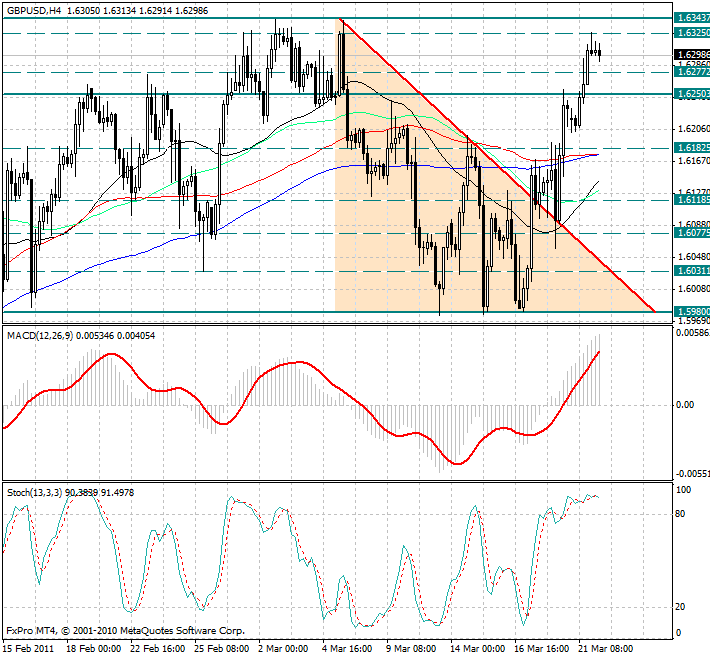Click the 1.60480 price axis value
Image resolution: width=710 pixels, height=656 pixels.
tap(693, 257)
